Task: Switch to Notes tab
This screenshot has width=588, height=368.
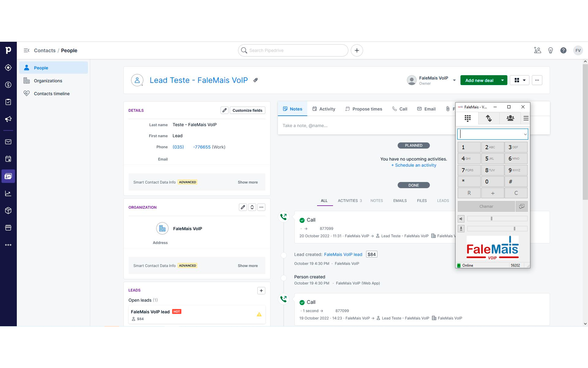Action: 292,109
